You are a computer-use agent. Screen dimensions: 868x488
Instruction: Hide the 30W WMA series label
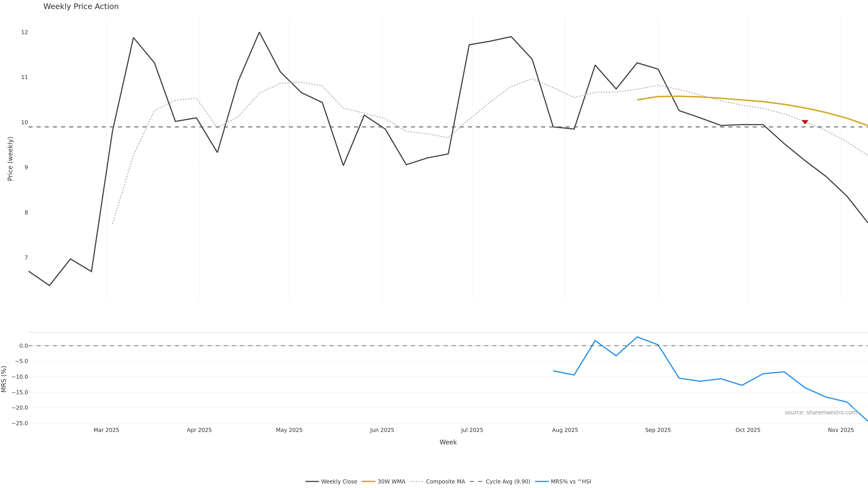point(391,482)
